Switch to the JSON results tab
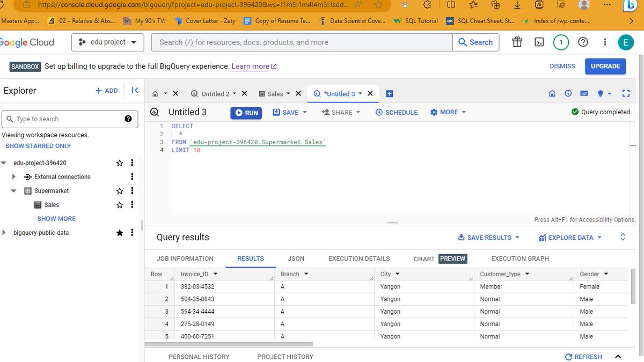644x362 pixels. click(x=296, y=258)
